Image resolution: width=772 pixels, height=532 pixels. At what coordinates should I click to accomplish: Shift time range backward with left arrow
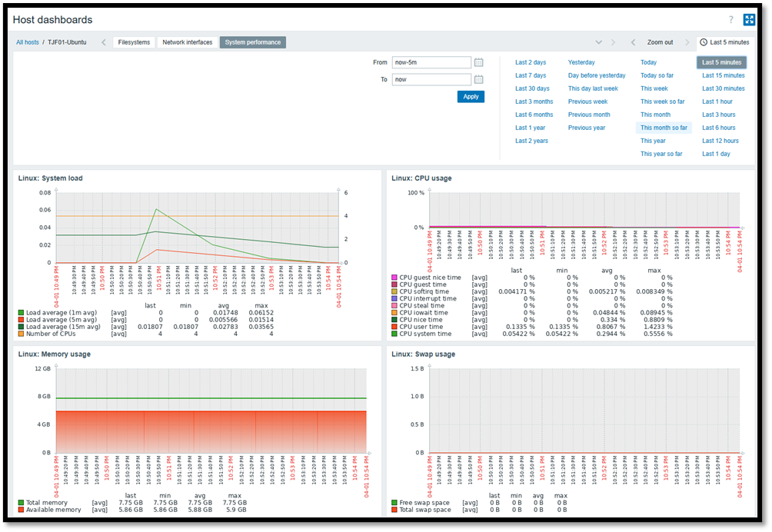coord(633,42)
